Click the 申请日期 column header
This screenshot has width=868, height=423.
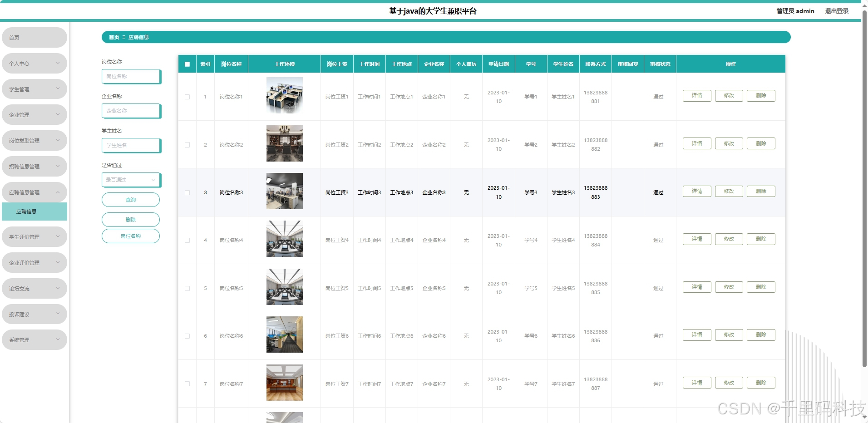click(x=498, y=64)
